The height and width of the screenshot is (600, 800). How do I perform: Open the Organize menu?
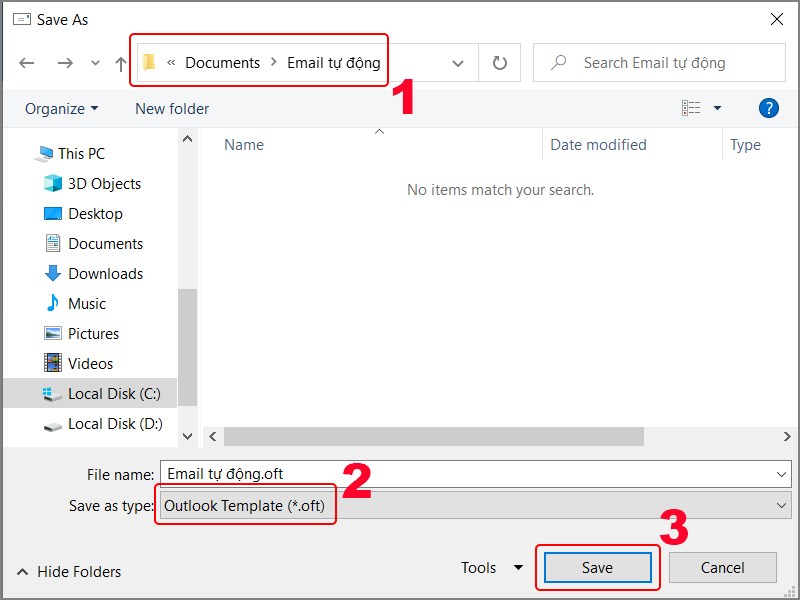click(x=62, y=108)
